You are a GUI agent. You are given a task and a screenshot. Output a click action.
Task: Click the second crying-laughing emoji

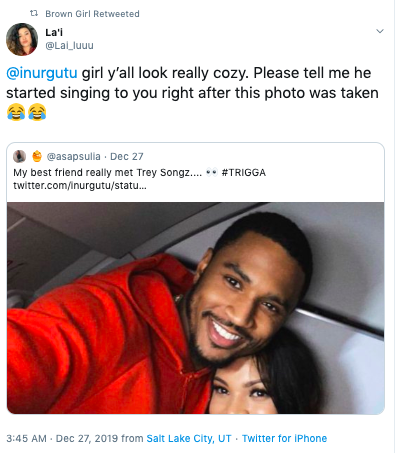pos(37,112)
